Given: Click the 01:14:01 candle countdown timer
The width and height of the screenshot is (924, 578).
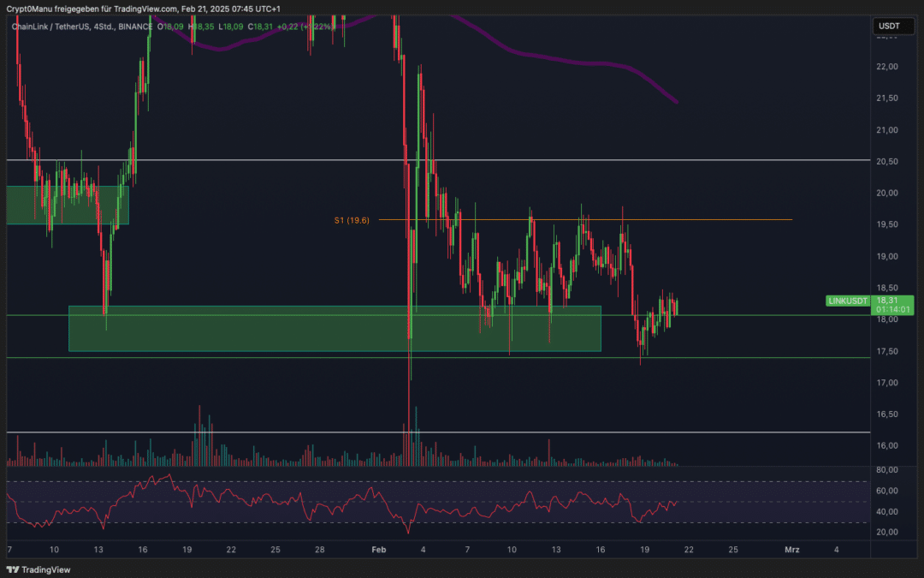Looking at the screenshot, I should (893, 309).
